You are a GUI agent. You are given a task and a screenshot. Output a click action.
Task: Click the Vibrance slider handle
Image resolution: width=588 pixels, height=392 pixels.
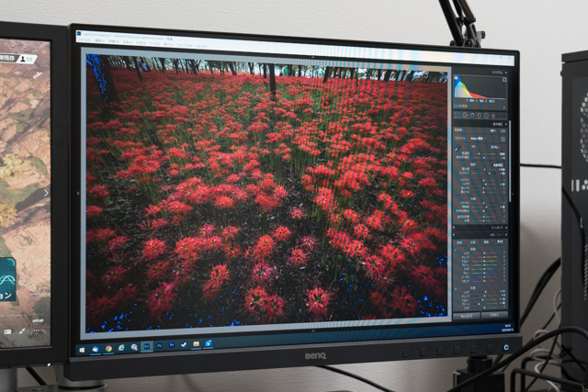(x=484, y=217)
